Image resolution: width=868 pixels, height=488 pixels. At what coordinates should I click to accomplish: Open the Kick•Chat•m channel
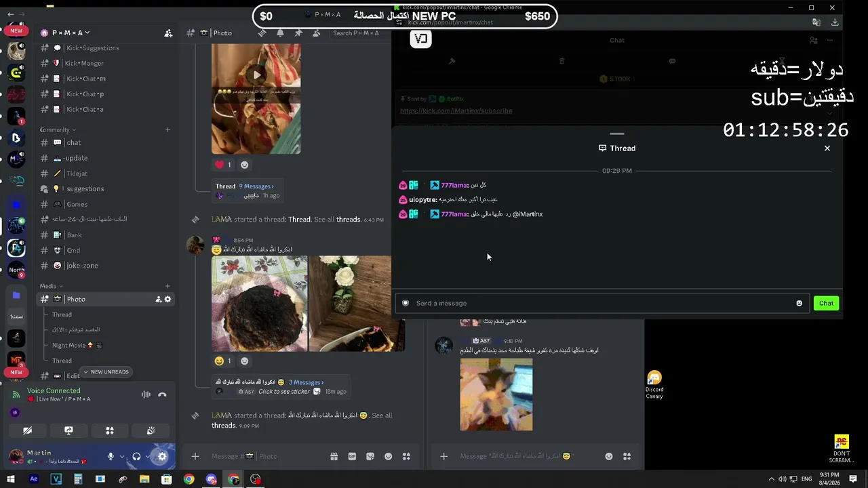coord(105,79)
